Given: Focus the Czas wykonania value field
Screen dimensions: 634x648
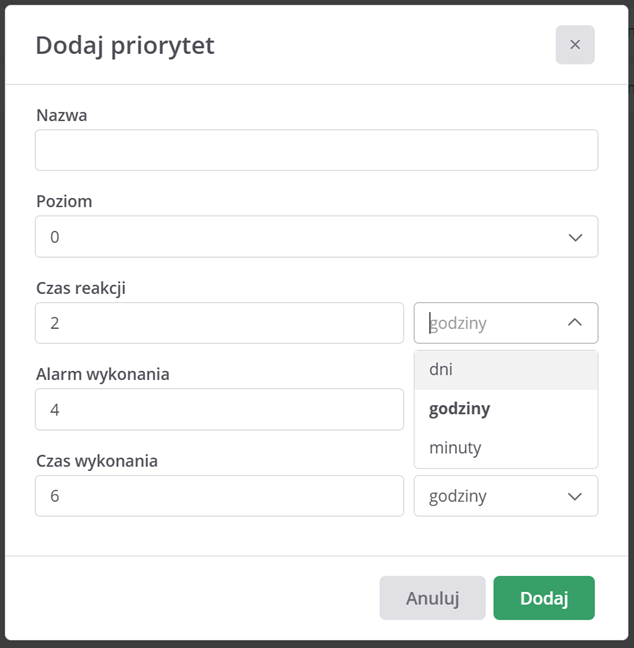Looking at the screenshot, I should (x=219, y=496).
